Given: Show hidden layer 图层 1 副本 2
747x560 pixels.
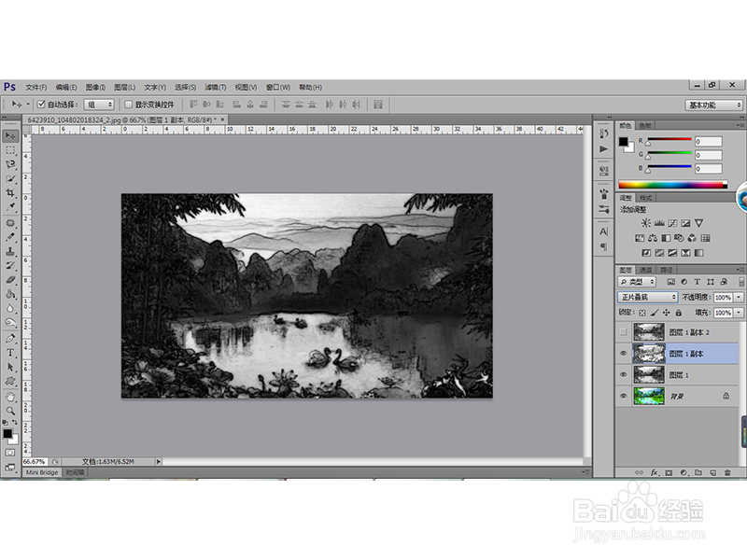Looking at the screenshot, I should [x=623, y=332].
